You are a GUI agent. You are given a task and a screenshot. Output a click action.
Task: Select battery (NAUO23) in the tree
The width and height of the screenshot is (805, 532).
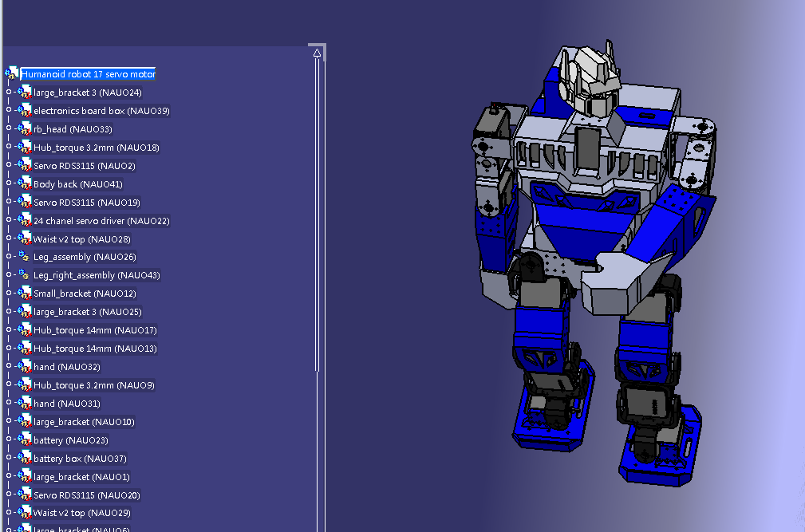70,440
